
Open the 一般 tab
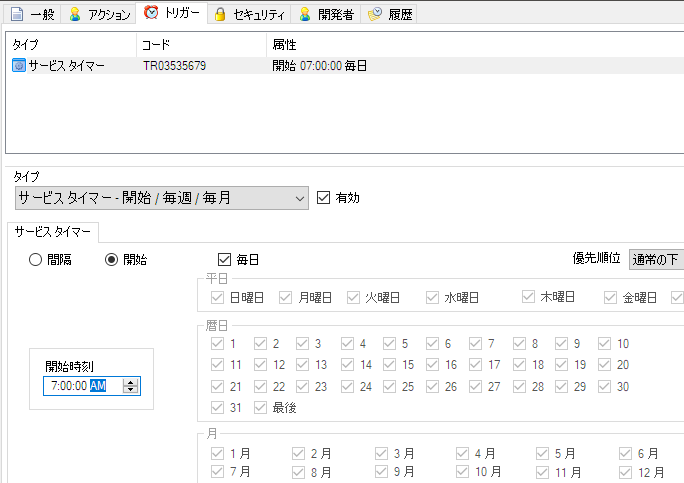tap(32, 14)
